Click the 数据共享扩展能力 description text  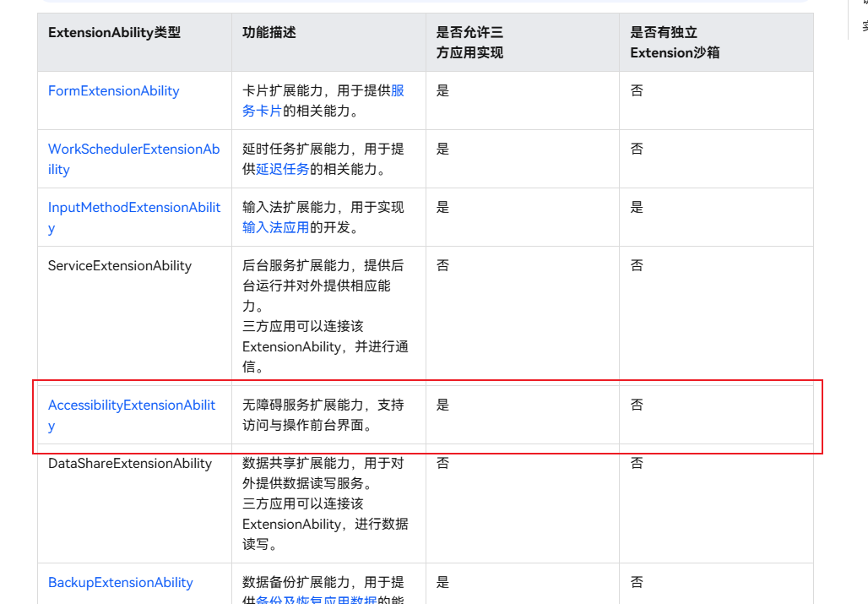[x=323, y=464]
